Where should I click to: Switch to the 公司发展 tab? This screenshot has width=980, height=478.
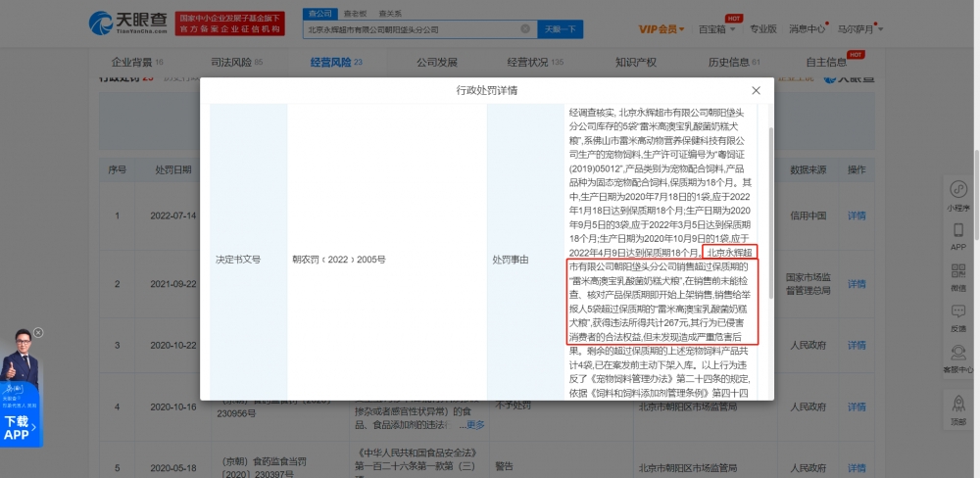pos(437,62)
